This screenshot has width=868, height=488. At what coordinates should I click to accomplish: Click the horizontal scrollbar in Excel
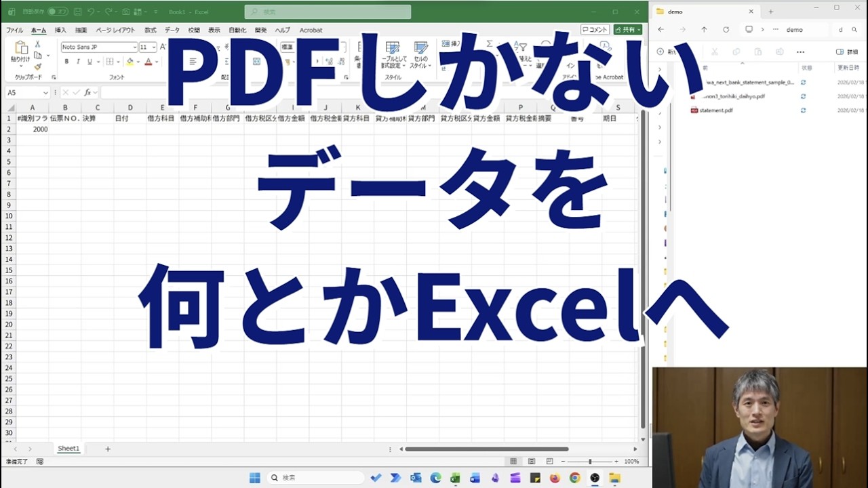click(487, 449)
